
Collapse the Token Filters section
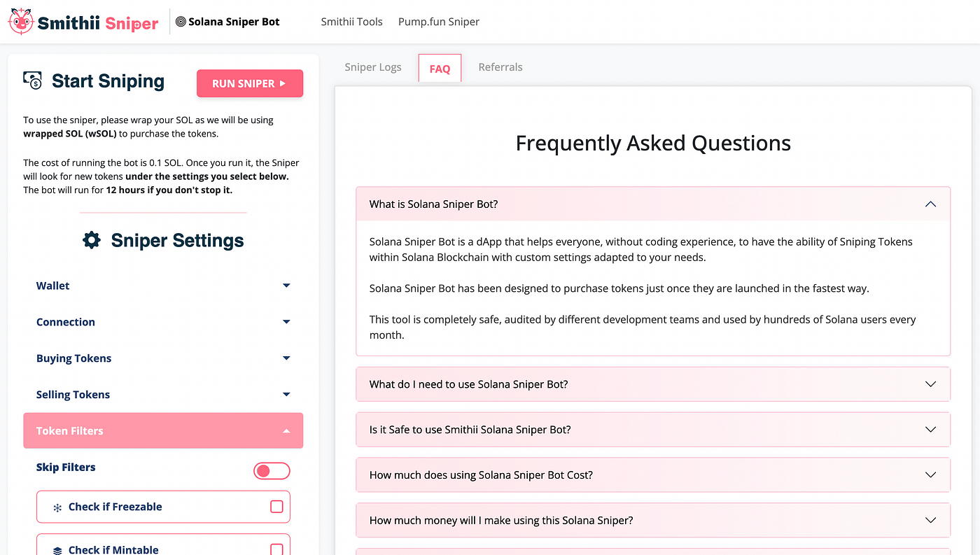pyautogui.click(x=163, y=430)
